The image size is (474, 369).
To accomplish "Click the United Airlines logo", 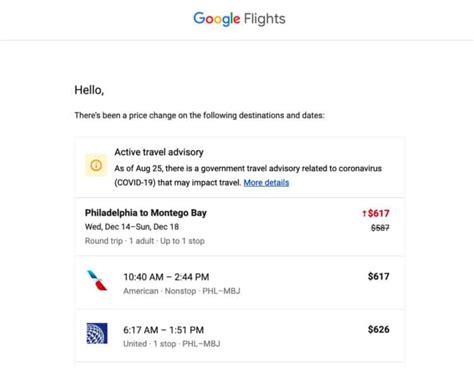I will click(x=97, y=333).
